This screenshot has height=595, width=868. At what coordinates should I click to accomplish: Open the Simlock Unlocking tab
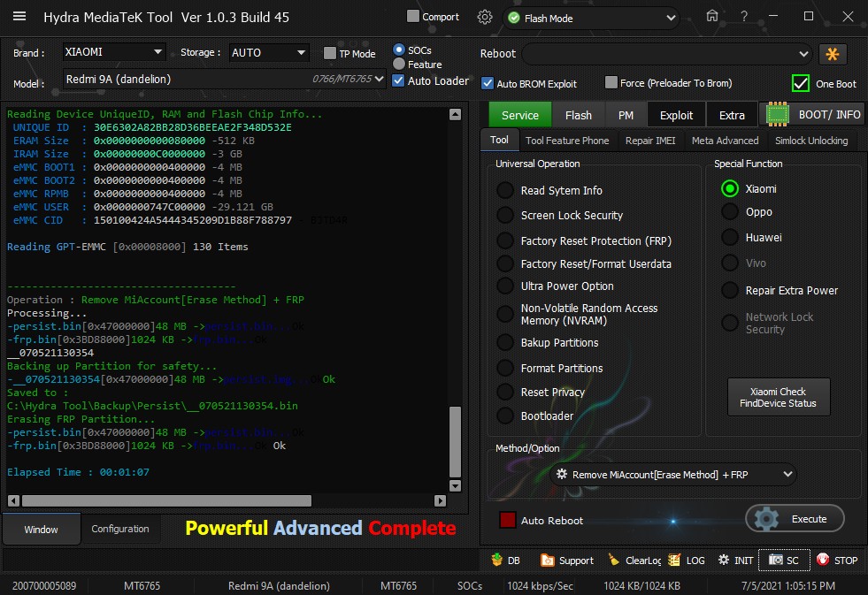tap(811, 141)
